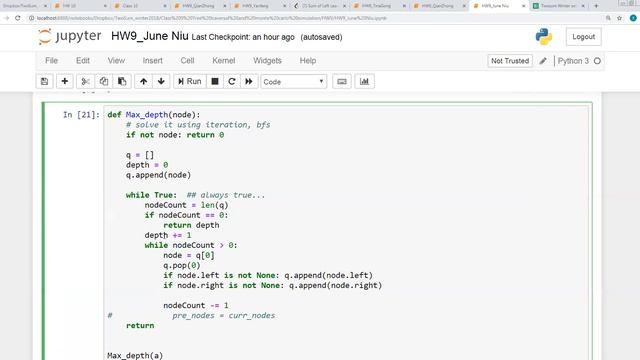Click the commented 'pre_nodes = curr_nodes' line
The height and width of the screenshot is (360, 640).
(x=223, y=316)
